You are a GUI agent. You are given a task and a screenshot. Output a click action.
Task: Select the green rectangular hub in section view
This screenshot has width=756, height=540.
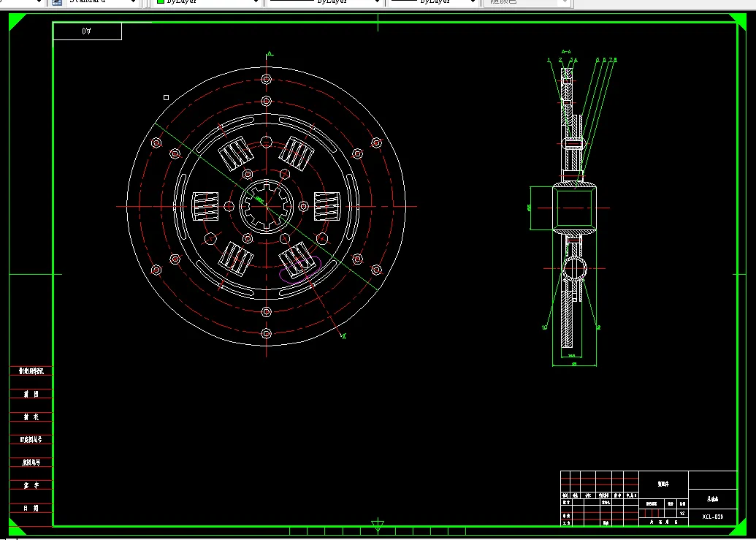[x=573, y=208]
